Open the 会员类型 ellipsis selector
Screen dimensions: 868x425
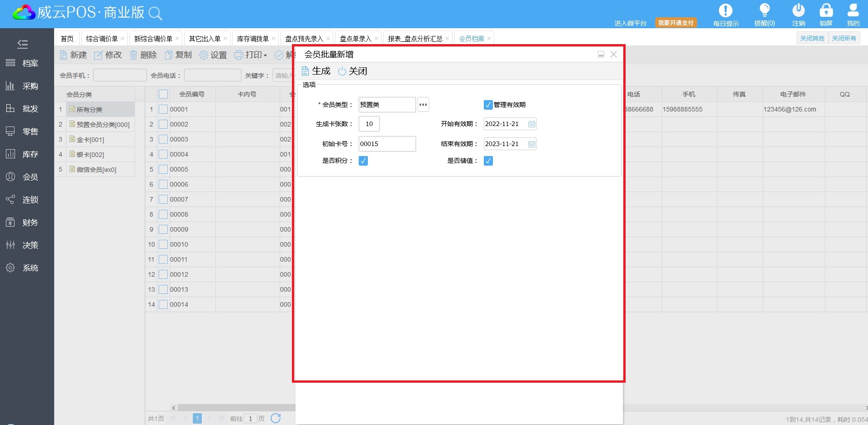click(423, 105)
